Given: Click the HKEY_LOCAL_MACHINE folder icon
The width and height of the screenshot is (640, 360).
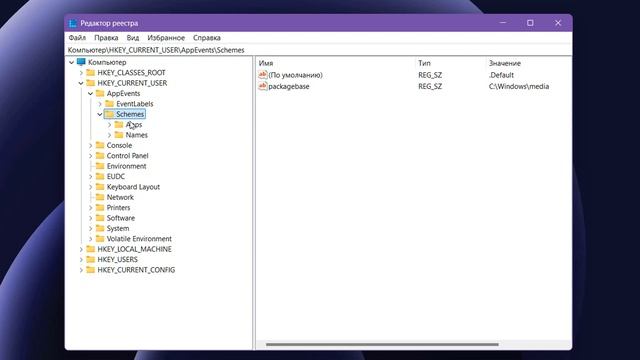Looking at the screenshot, I should tap(91, 249).
